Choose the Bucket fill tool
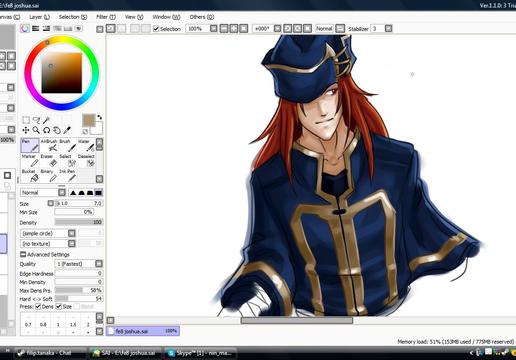The height and width of the screenshot is (360, 516). pyautogui.click(x=30, y=176)
